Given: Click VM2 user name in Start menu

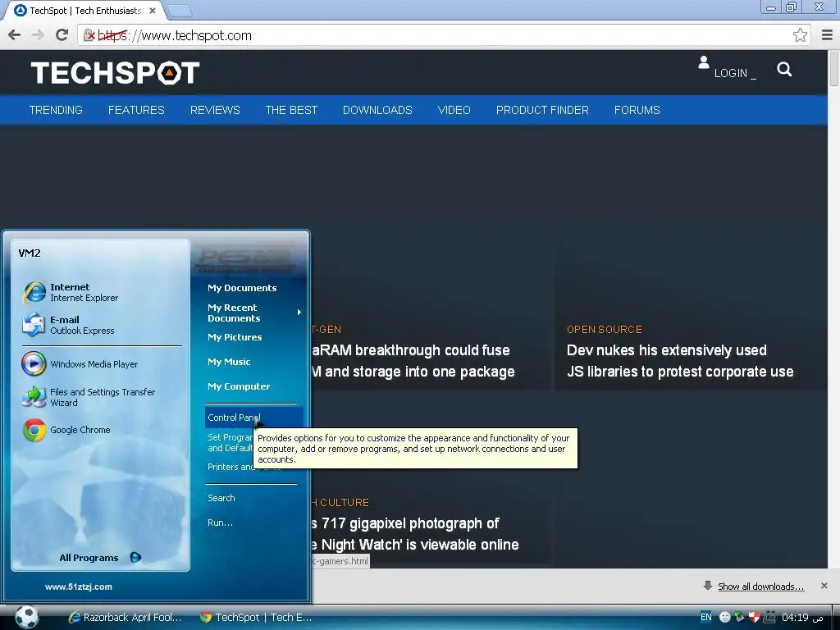Looking at the screenshot, I should [x=30, y=253].
